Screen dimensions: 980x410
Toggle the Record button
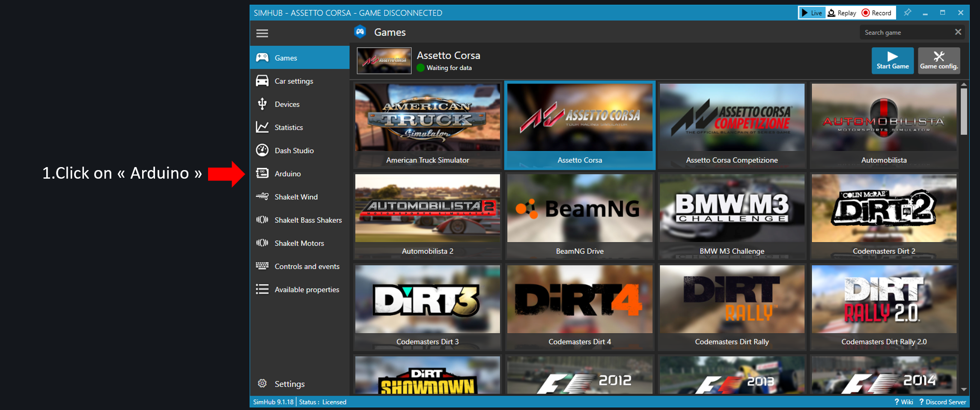tap(876, 13)
